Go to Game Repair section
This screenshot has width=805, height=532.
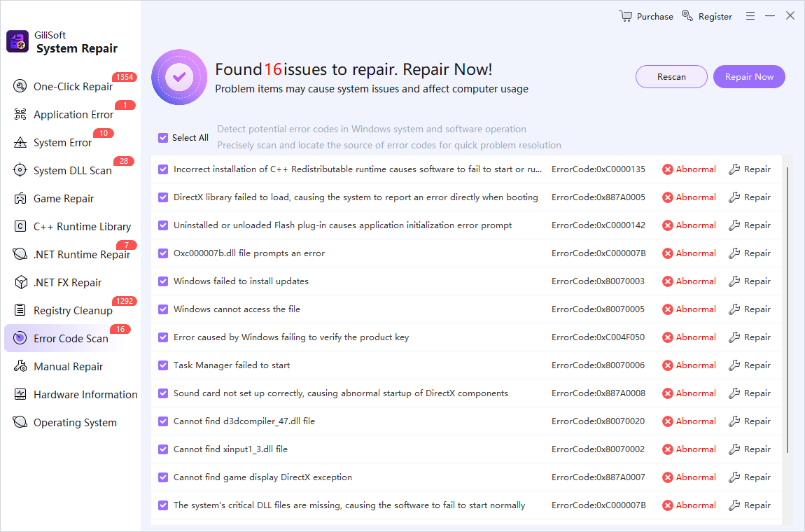click(x=71, y=198)
